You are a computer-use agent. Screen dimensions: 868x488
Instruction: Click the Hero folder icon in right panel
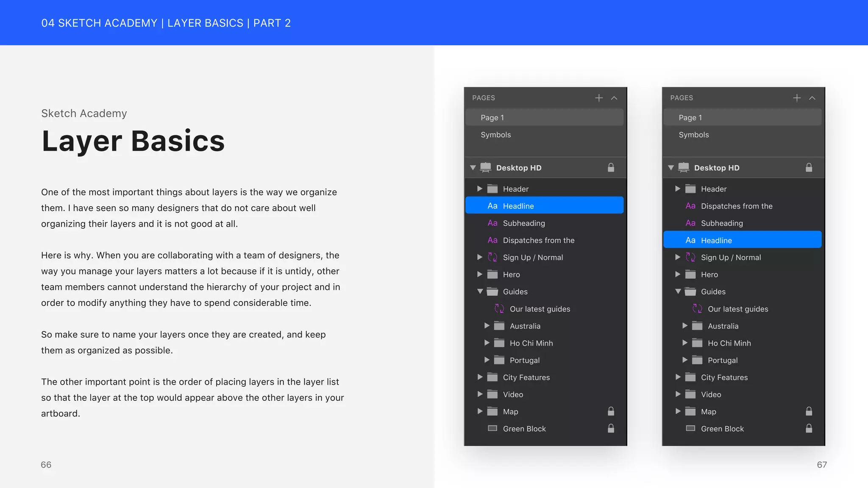click(690, 274)
